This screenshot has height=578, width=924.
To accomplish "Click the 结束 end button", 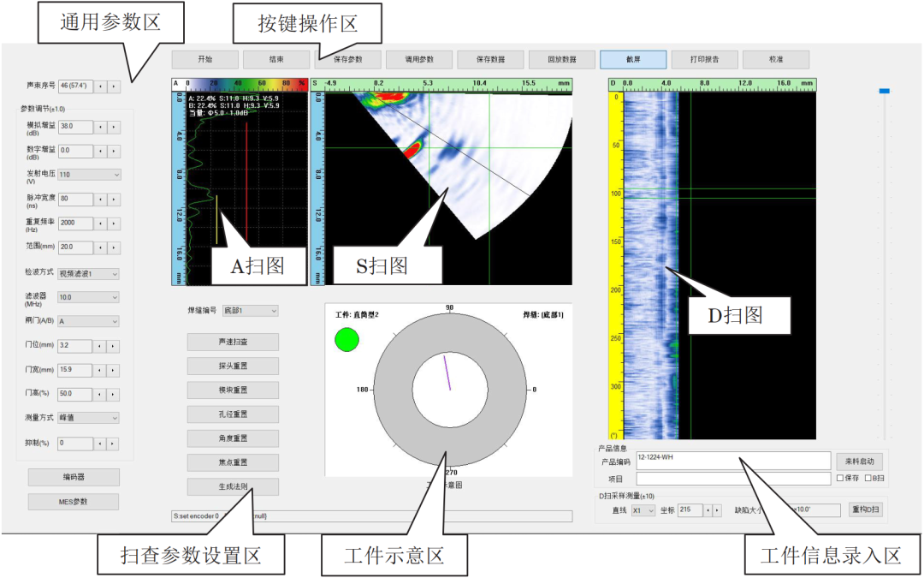I will pos(276,60).
